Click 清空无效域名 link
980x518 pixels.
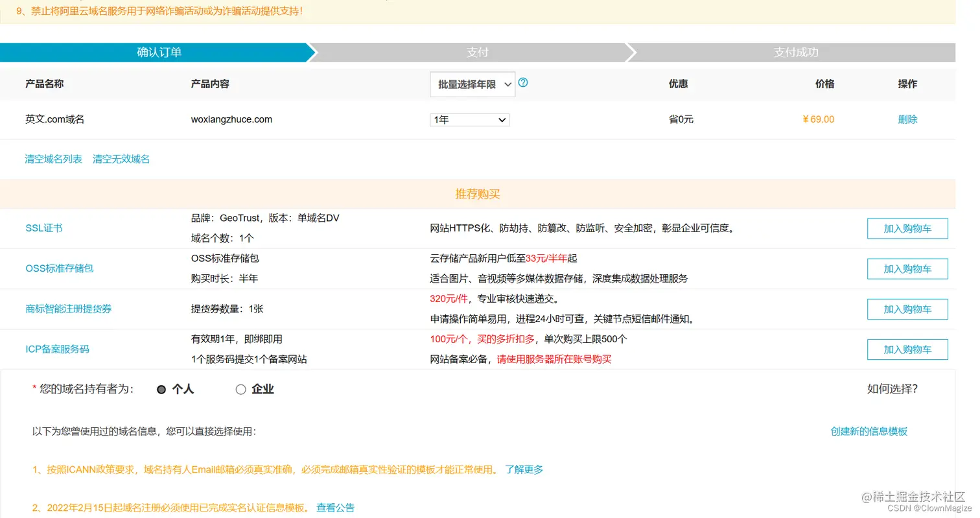click(121, 159)
